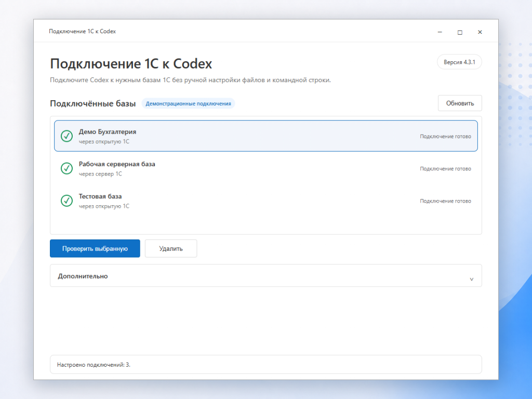532x399 pixels.
Task: Click the green checkmark icon for Тестовая база
Action: tap(66, 201)
